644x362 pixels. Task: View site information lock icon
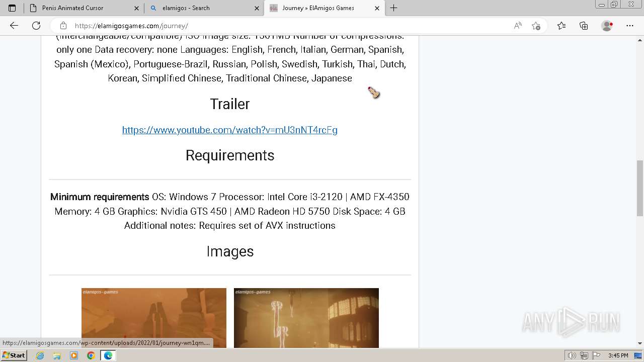click(x=63, y=26)
